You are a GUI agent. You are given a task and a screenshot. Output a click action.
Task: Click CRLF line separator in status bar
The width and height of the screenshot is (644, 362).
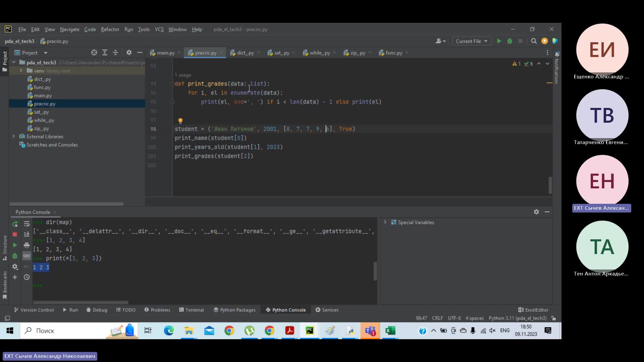click(x=437, y=318)
